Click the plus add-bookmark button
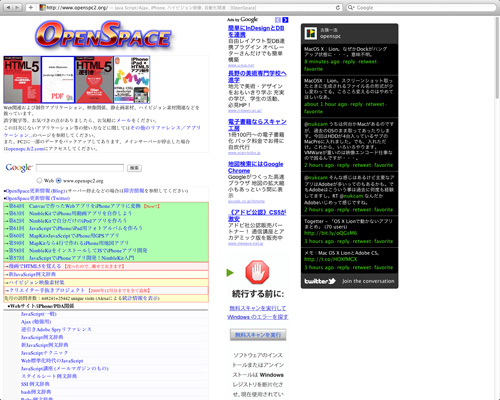Image resolution: width=500 pixels, height=400 pixels. [x=31, y=7]
